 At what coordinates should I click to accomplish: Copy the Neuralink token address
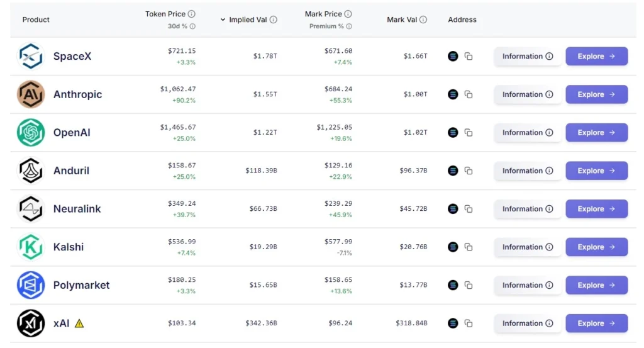[469, 209]
